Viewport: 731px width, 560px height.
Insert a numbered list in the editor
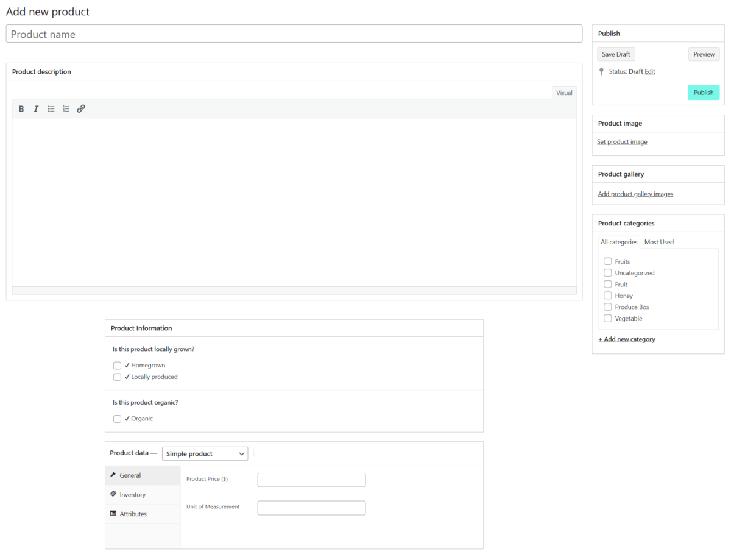pos(66,108)
